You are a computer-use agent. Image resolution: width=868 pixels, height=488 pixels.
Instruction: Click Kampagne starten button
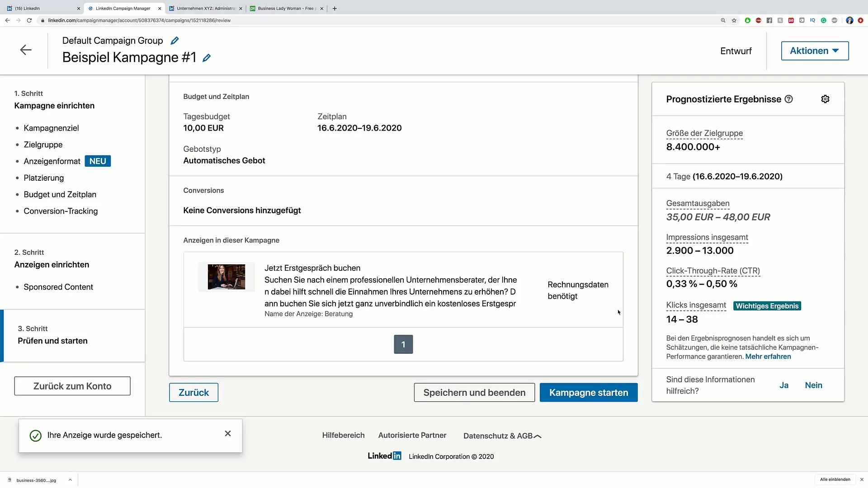[589, 392]
